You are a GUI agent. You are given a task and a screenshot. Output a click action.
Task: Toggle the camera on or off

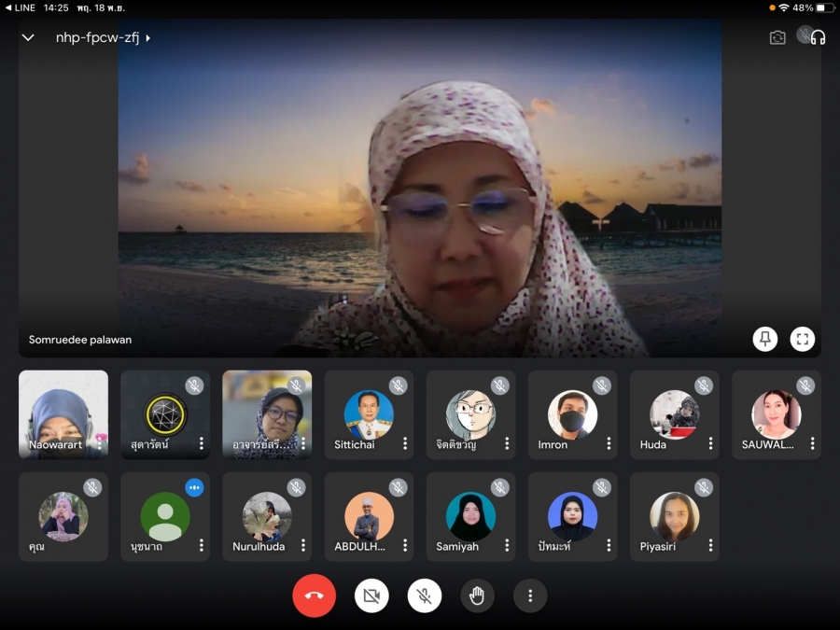coord(371,595)
